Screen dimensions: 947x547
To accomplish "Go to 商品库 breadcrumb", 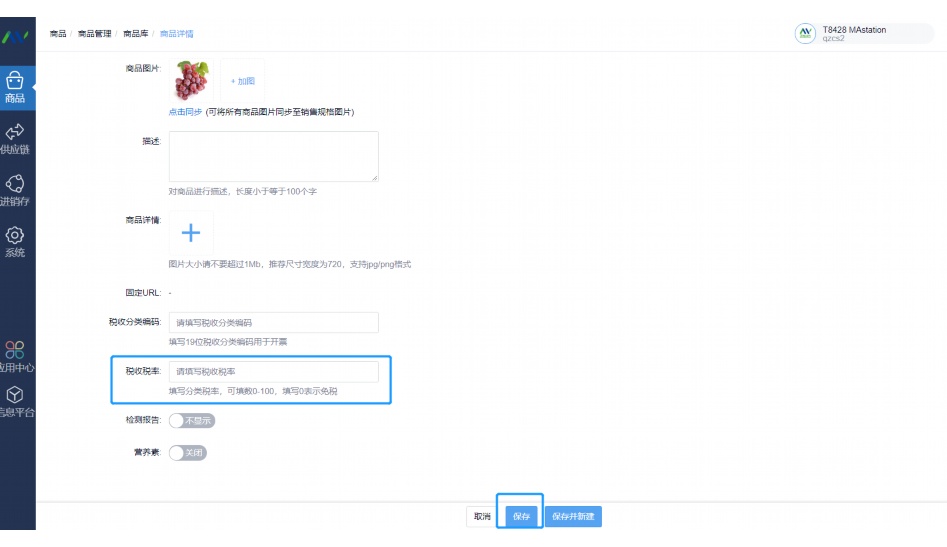I will click(x=136, y=34).
